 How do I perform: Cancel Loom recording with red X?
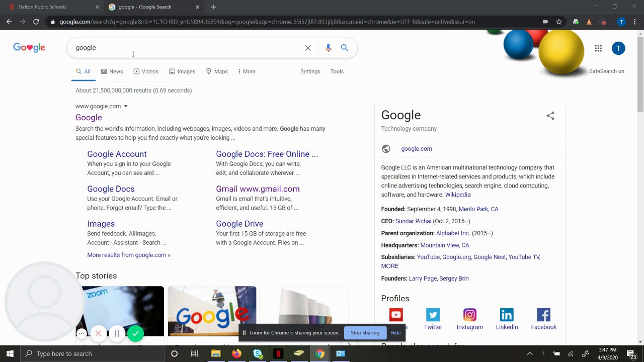98,333
